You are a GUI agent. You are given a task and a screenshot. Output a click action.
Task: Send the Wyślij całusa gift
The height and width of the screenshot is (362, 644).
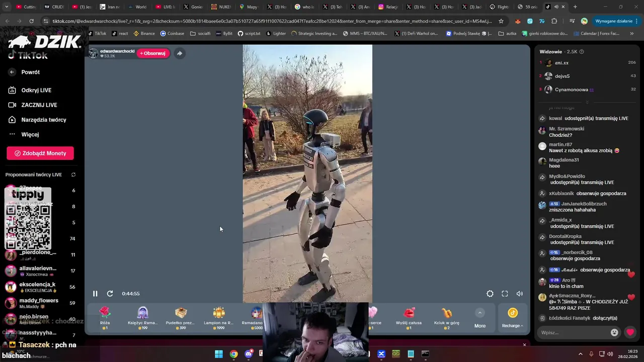click(409, 318)
